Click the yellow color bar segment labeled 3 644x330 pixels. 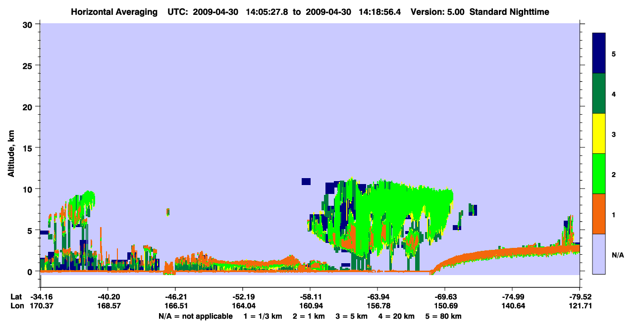(599, 134)
